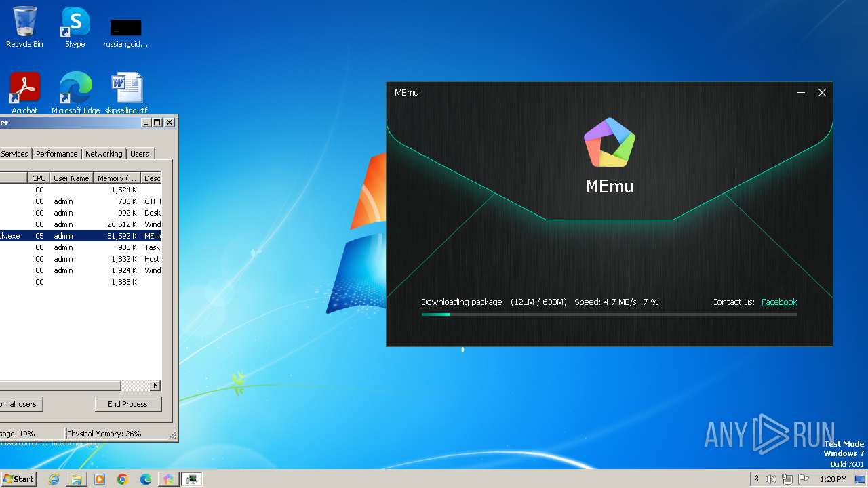Open the Action Center flag icon
Image resolution: width=868 pixels, height=488 pixels.
coord(804,479)
